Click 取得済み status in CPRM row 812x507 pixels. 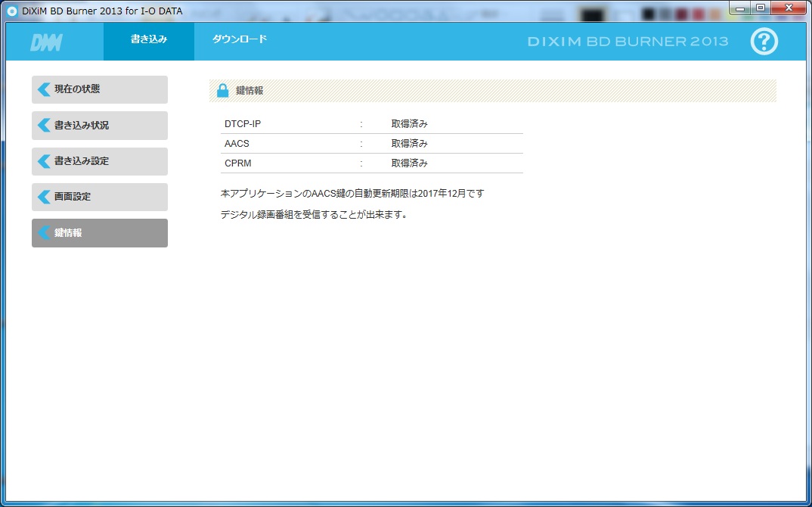(409, 163)
